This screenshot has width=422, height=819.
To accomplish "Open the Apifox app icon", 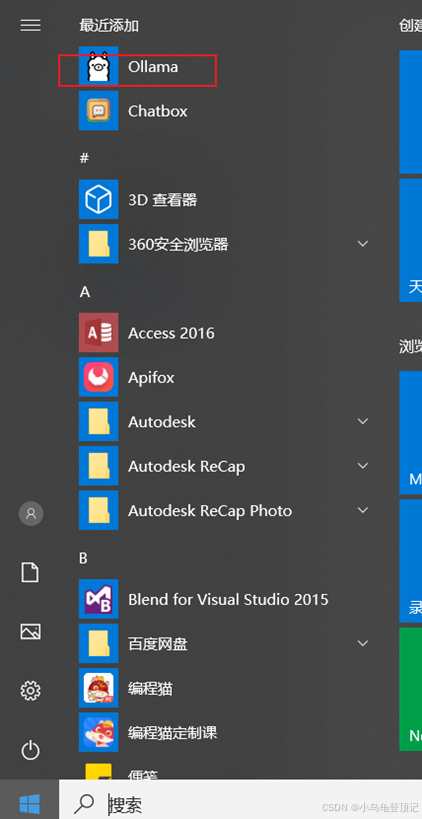I will (x=98, y=377).
